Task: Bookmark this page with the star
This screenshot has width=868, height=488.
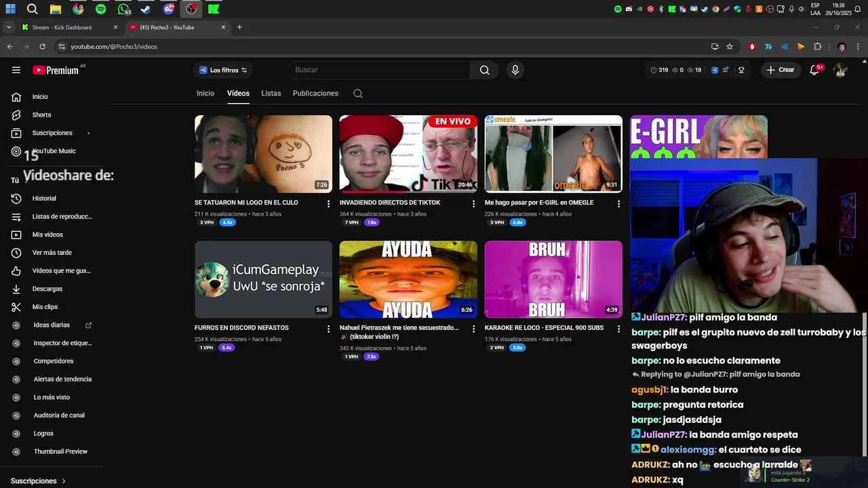Action: click(x=730, y=47)
